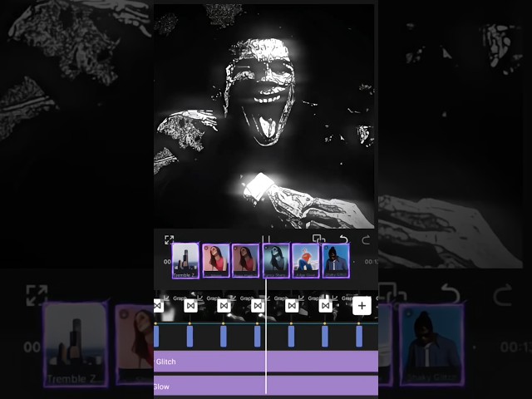Click the redo arrow icon

pos(366,239)
